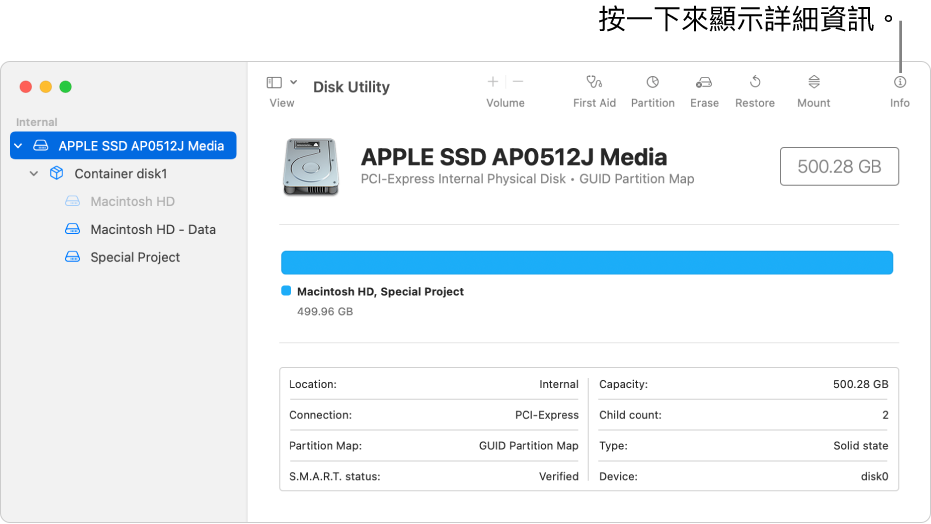The image size is (931, 524).
Task: Collapse the Container disk1 chevron
Action: click(x=34, y=173)
